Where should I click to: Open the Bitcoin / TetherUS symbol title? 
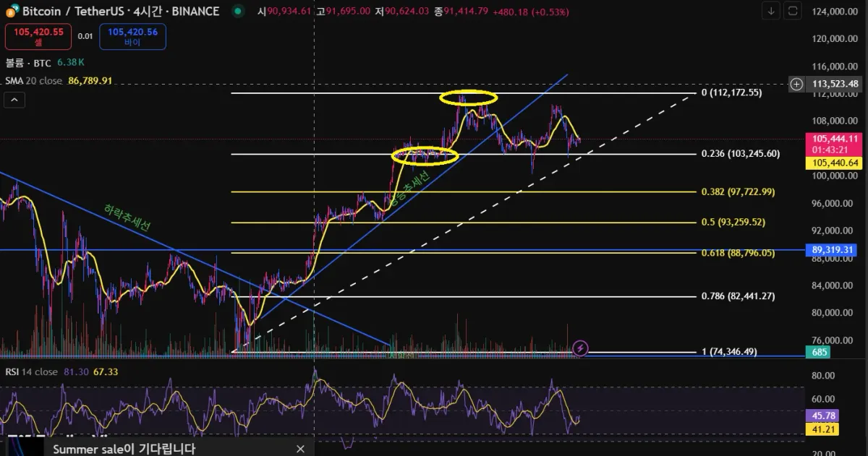click(121, 11)
